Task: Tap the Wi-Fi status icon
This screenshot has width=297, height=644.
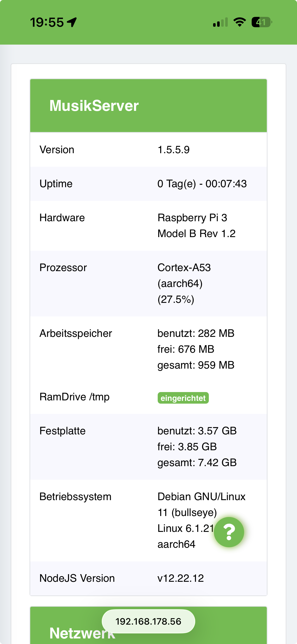Action: (240, 22)
